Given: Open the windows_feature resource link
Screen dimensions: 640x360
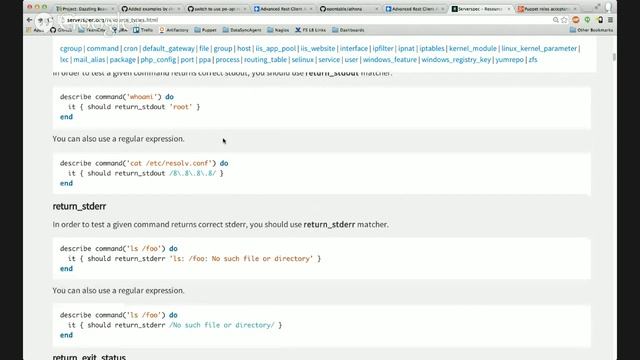Looking at the screenshot, I should coord(390,59).
